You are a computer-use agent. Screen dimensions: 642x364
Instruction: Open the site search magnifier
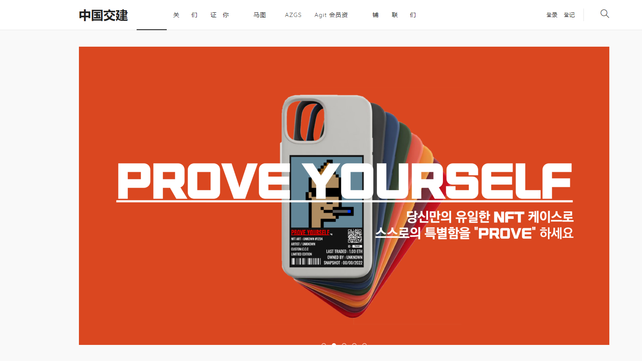604,14
